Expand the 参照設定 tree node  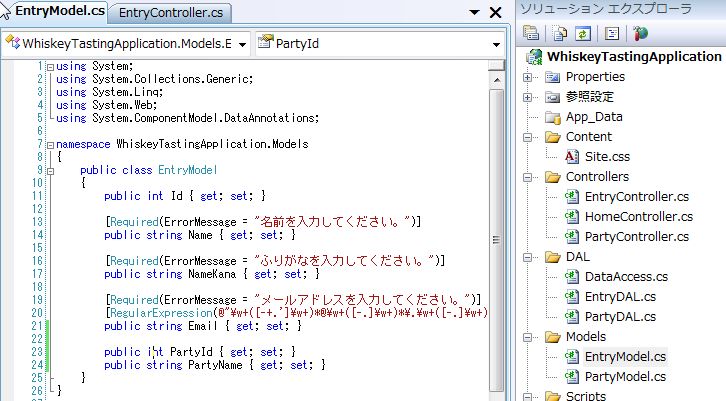point(527,97)
